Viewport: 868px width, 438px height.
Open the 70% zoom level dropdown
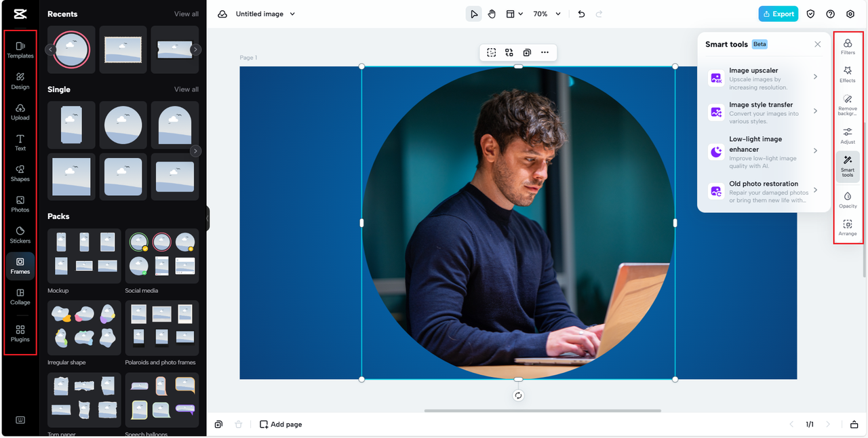[x=547, y=14]
